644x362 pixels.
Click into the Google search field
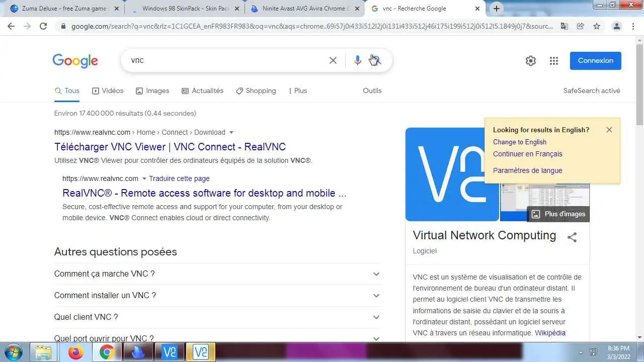click(x=226, y=60)
